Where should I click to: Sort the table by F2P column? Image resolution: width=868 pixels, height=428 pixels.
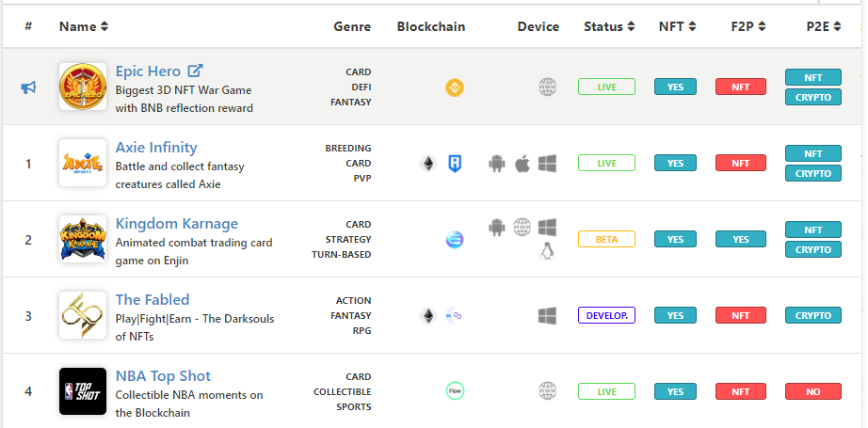(x=748, y=26)
